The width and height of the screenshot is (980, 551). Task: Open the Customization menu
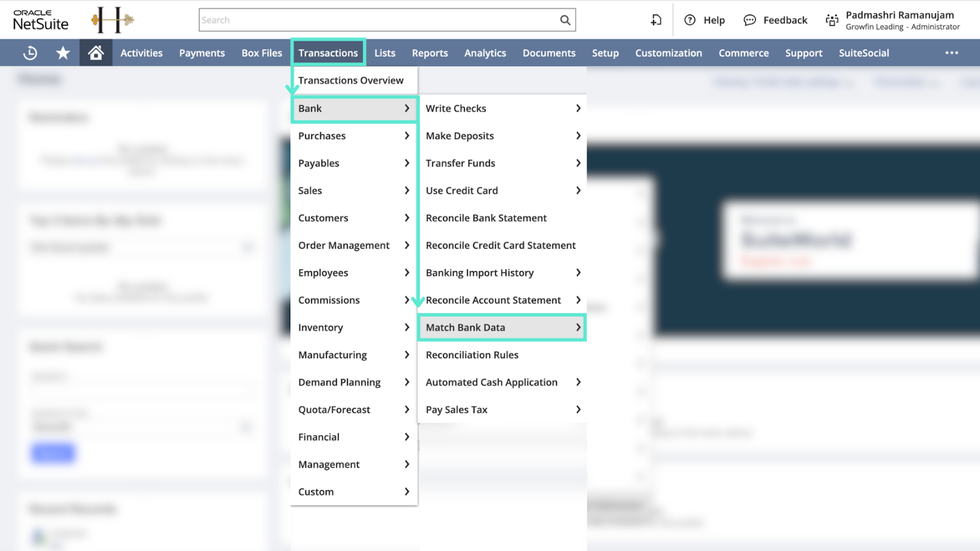coord(669,53)
